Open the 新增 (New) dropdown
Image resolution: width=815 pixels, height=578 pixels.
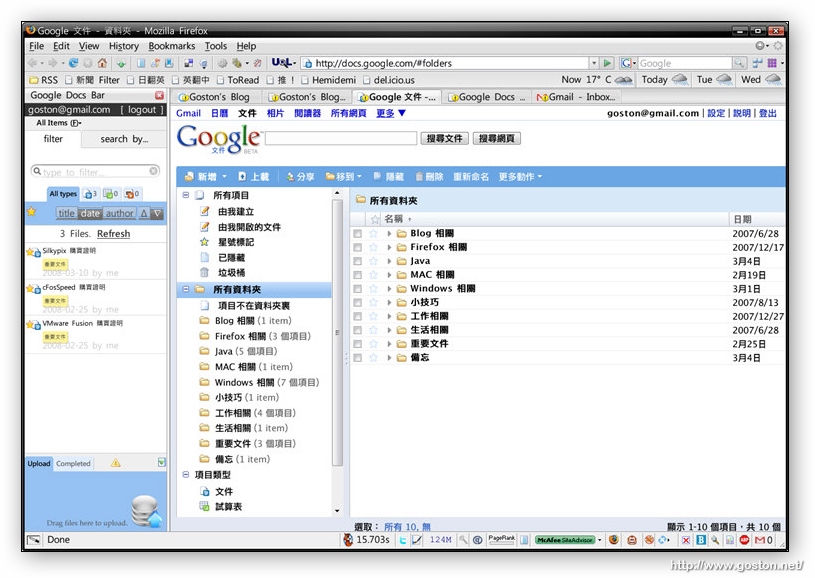206,177
